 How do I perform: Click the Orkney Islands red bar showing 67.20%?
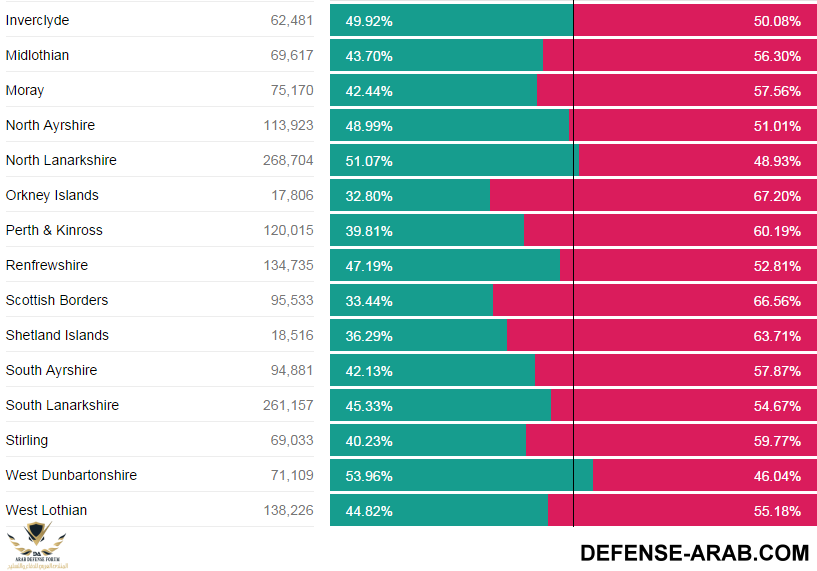[x=652, y=196]
